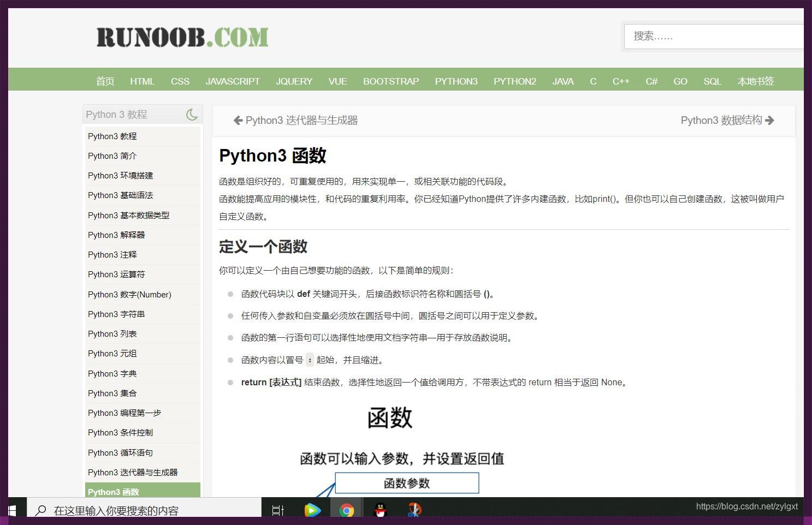Click the Python 3 教程 sidebar header text
This screenshot has width=812, height=525.
(x=116, y=115)
